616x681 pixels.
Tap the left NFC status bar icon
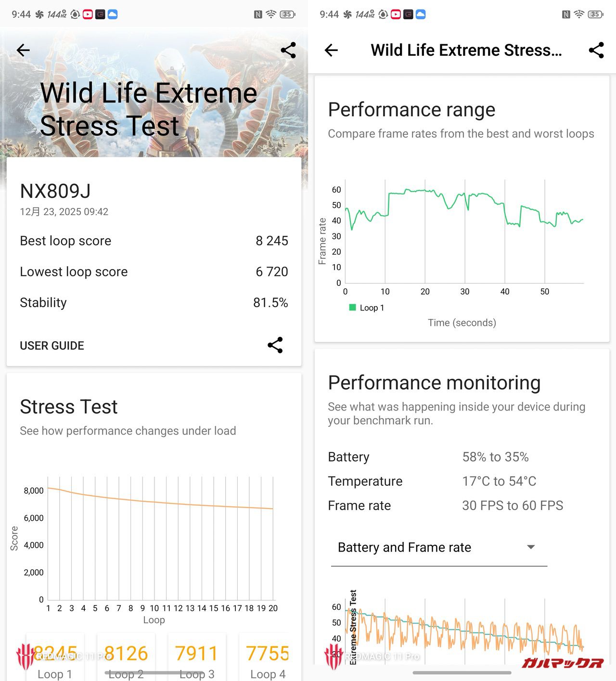tap(258, 14)
